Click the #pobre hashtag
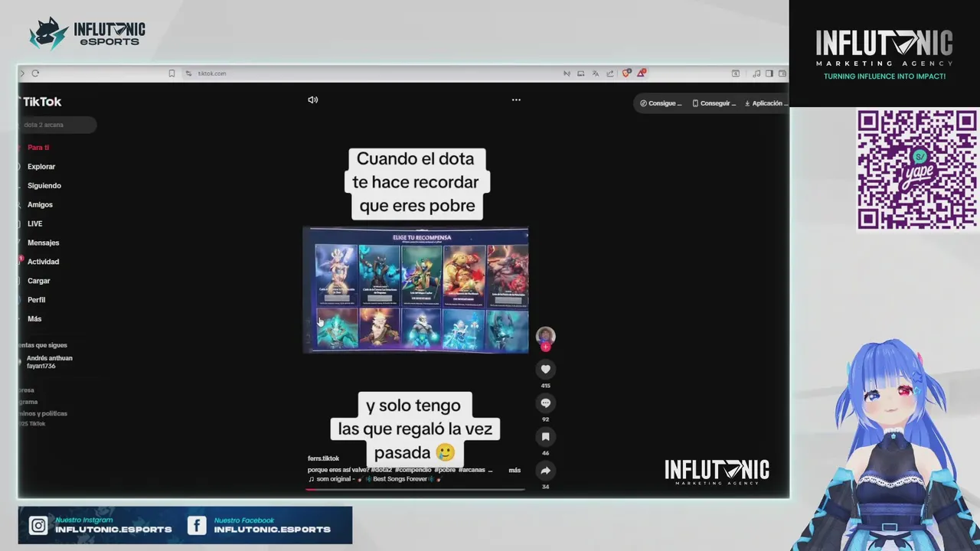Screen dimensions: 980x551 445,470
